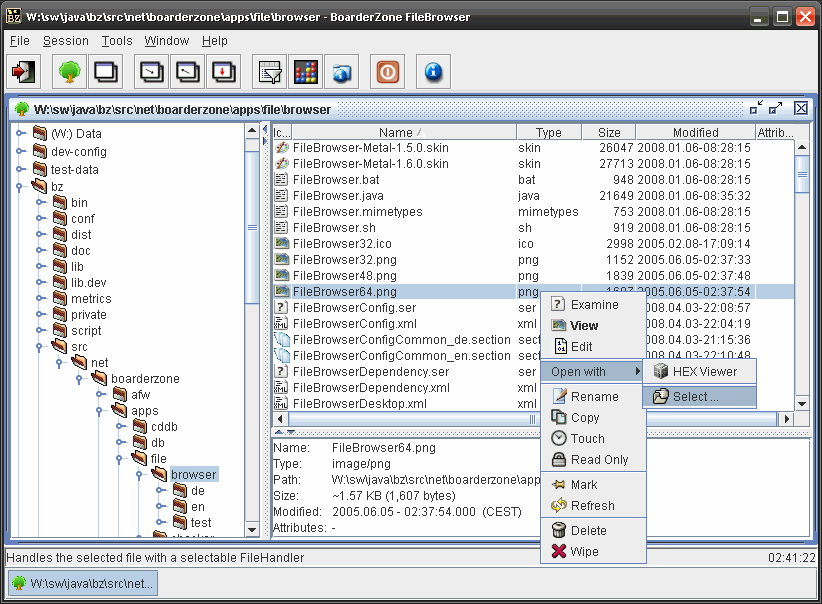
Task: Select the lib.dev folder in tree
Action: coord(89,283)
